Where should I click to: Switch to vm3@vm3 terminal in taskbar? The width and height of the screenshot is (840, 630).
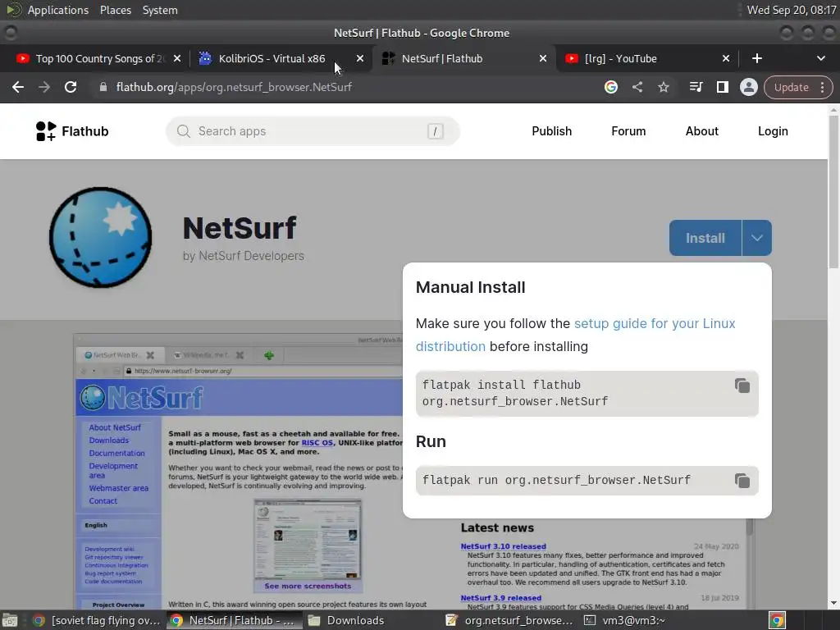point(625,620)
